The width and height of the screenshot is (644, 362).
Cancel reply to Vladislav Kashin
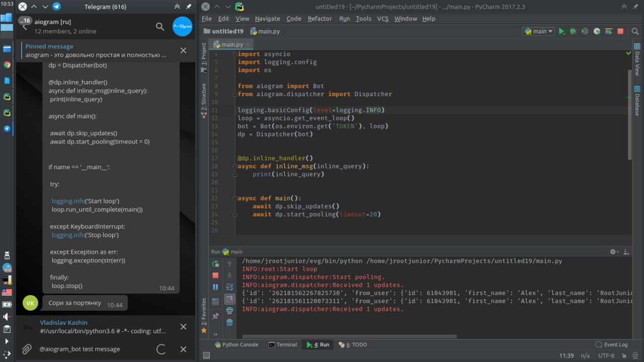(x=183, y=327)
